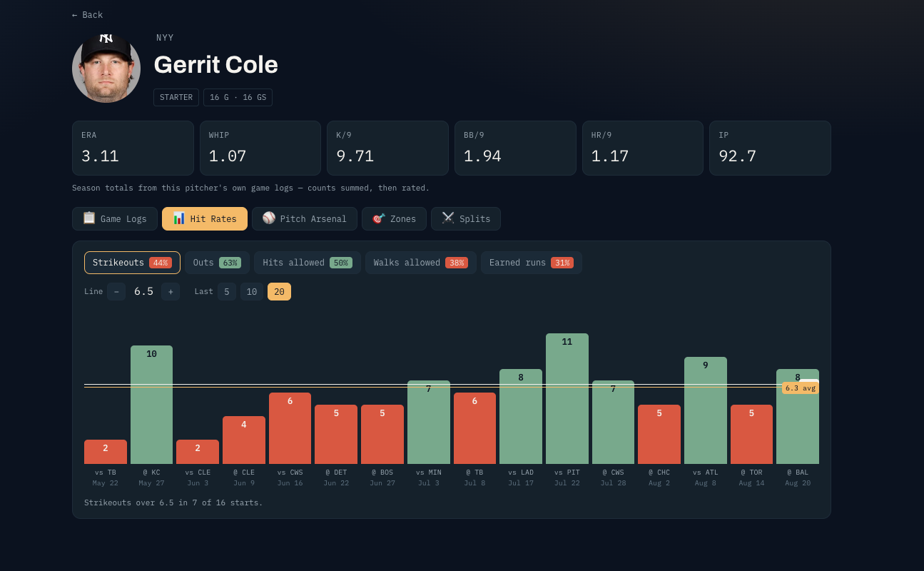Image resolution: width=924 pixels, height=571 pixels.
Task: Click Gerrit Cole's profile photo
Action: click(106, 69)
